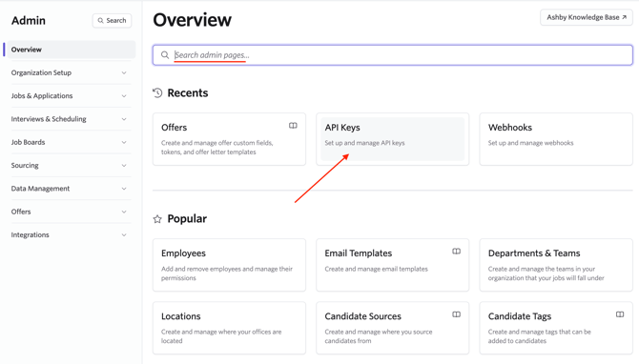
Task: Open Data Management sidebar item
Action: [71, 189]
